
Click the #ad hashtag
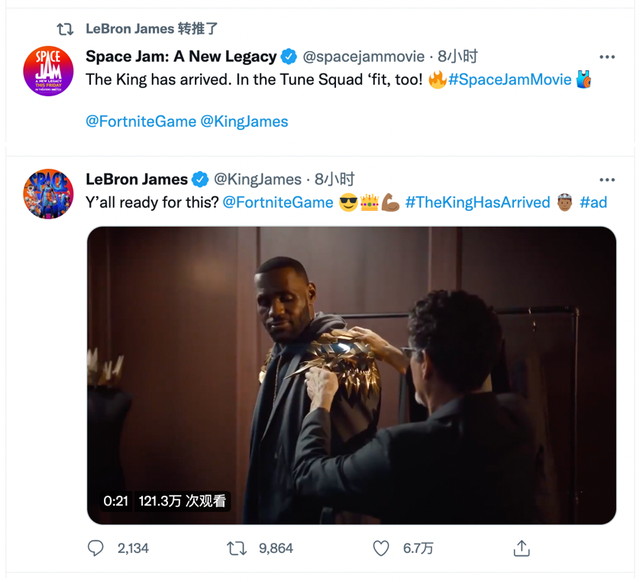pyautogui.click(x=593, y=202)
